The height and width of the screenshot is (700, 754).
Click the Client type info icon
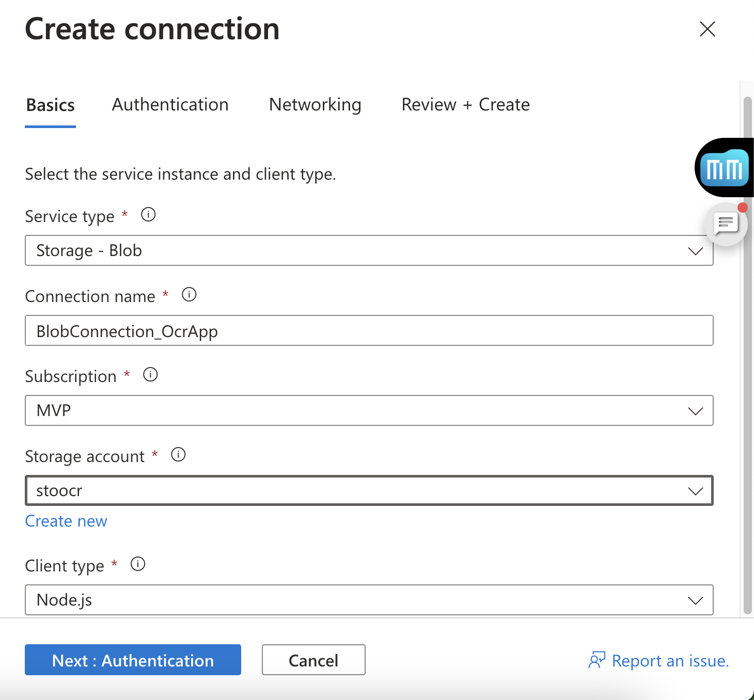coord(138,564)
